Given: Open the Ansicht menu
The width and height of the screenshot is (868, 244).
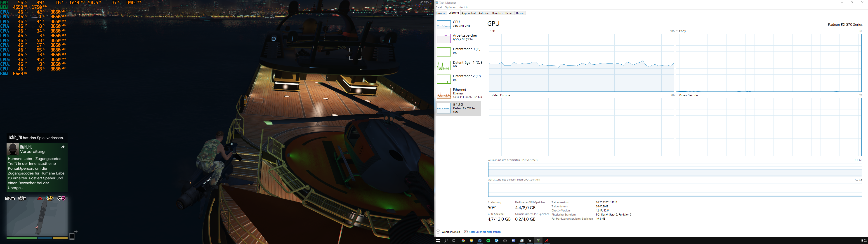Looking at the screenshot, I should [x=464, y=7].
